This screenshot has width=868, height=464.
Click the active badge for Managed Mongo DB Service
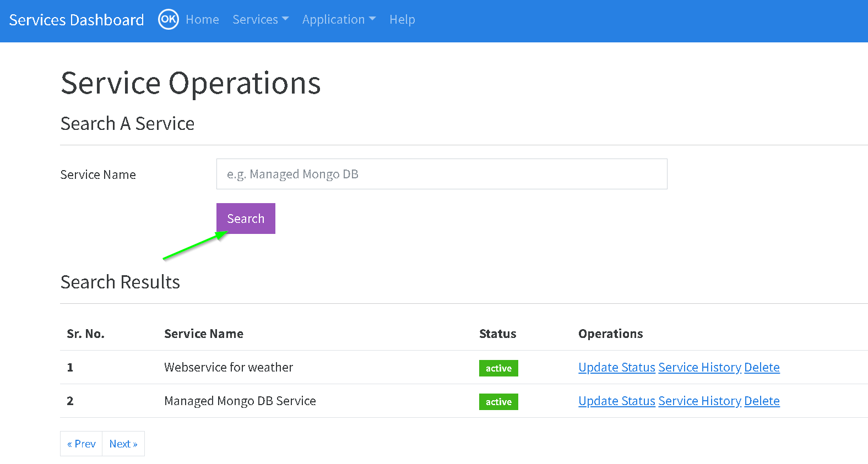click(x=498, y=402)
